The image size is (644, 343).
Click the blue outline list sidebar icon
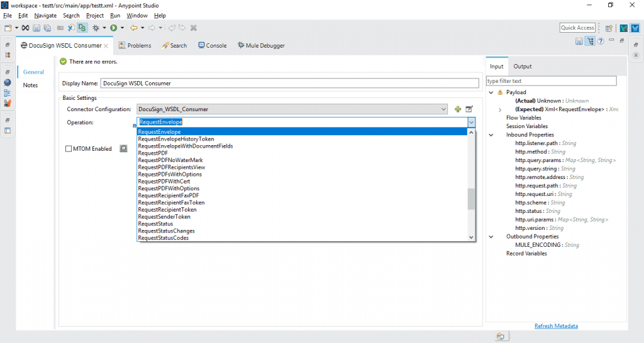[8, 93]
